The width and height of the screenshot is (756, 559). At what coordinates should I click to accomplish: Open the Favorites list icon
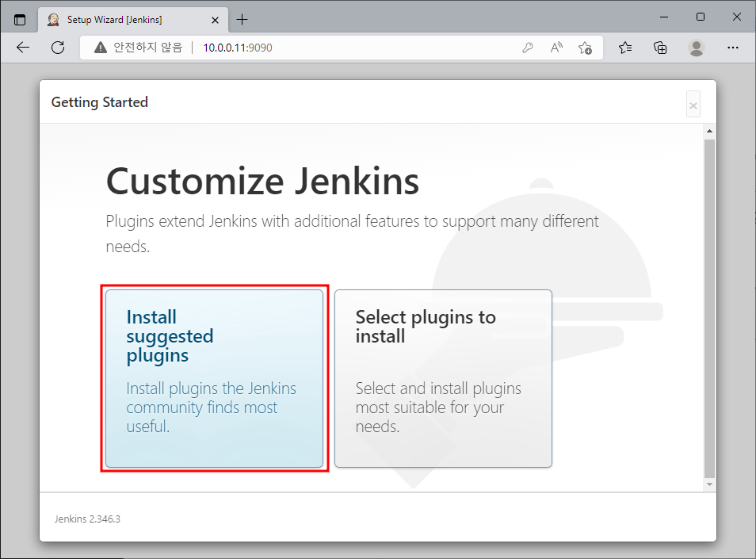click(625, 48)
